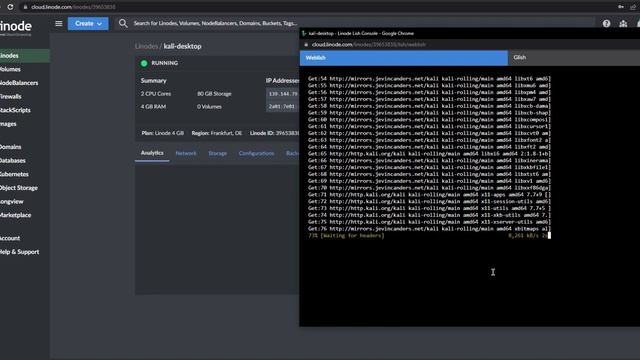
Task: Click the '73% [Waiting for headers]' progress line
Action: point(346,236)
